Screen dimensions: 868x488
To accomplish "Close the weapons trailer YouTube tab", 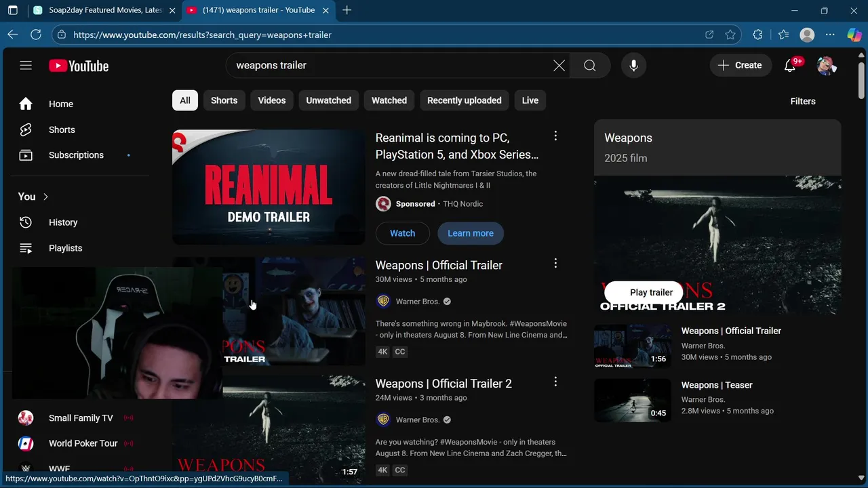I will pyautogui.click(x=325, y=10).
